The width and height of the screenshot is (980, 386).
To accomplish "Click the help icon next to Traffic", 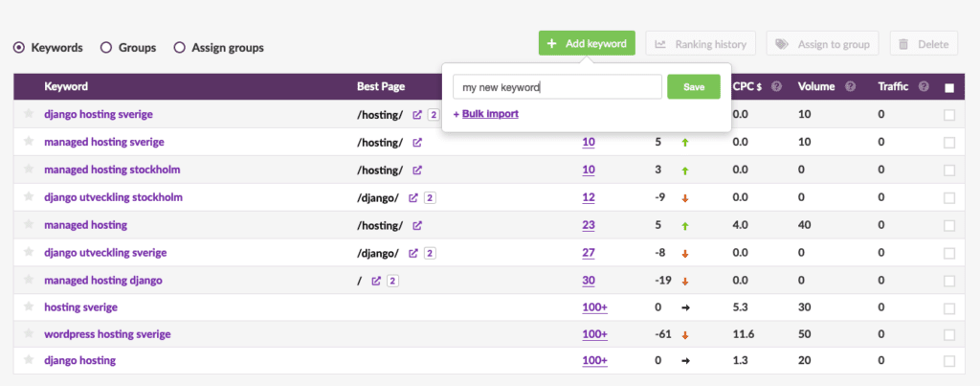I will [924, 87].
